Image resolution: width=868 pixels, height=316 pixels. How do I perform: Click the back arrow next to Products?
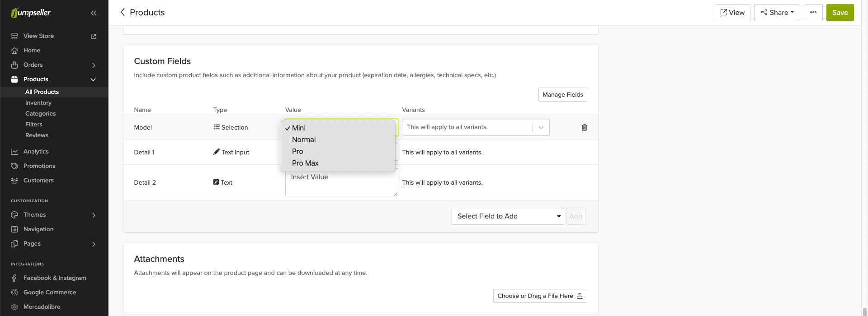click(123, 12)
